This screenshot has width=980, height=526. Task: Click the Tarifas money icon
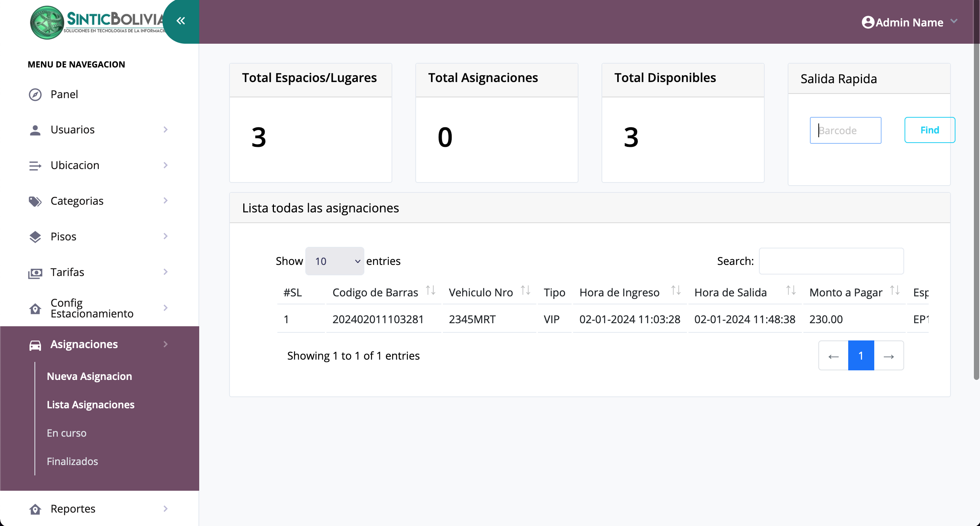35,273
